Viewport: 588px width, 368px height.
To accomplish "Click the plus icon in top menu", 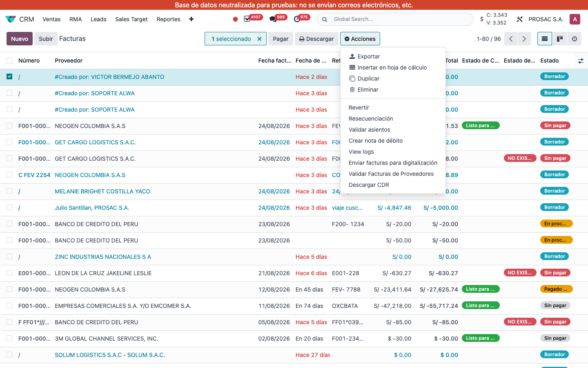I will (x=191, y=19).
